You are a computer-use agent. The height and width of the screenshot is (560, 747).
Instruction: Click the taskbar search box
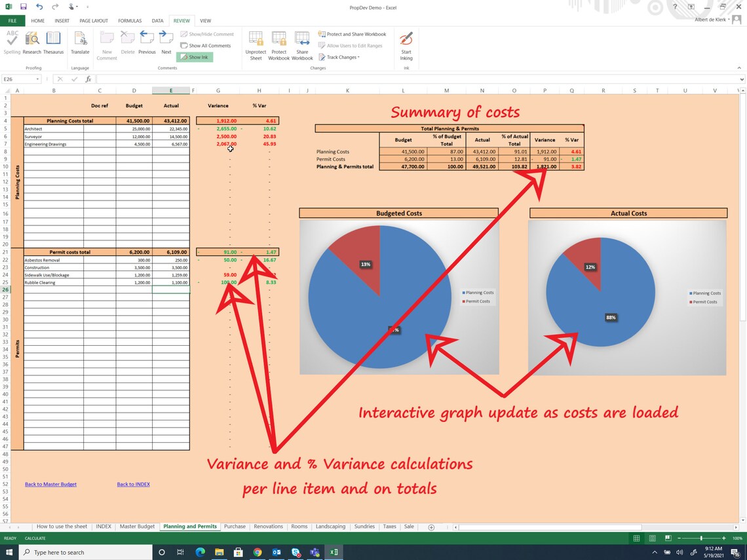tap(85, 552)
